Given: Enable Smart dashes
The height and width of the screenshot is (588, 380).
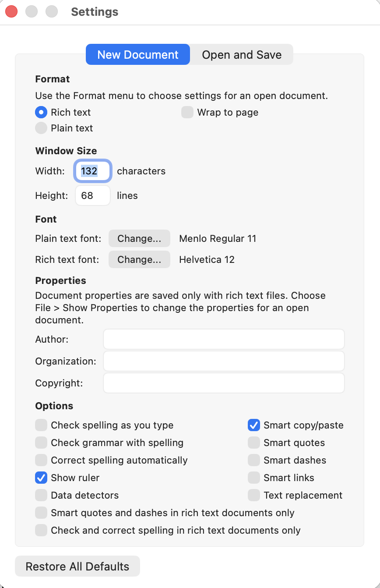Looking at the screenshot, I should (x=253, y=460).
